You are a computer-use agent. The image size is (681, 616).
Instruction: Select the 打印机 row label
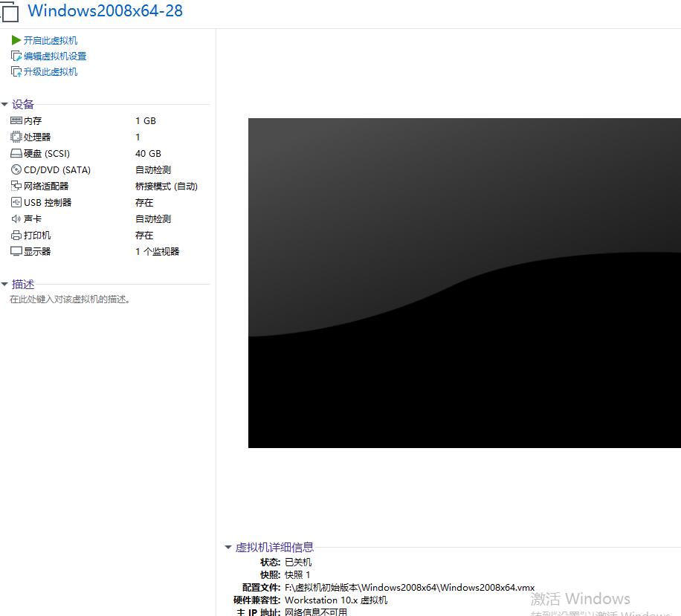point(37,236)
